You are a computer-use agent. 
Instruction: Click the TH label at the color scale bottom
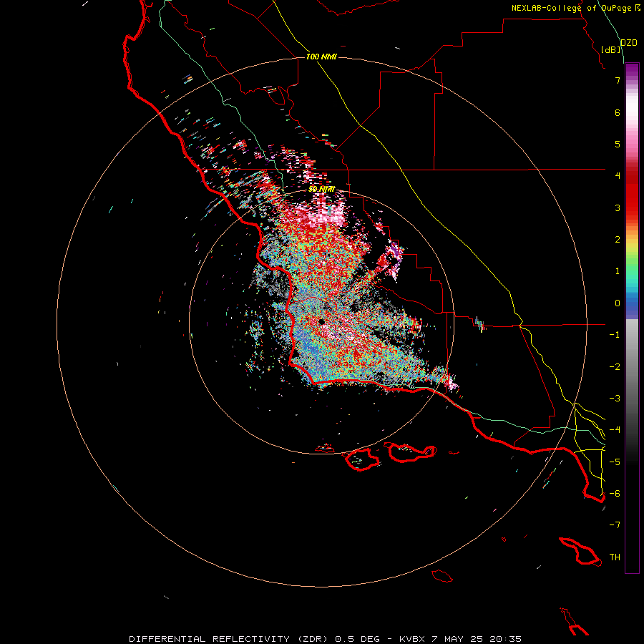pos(615,557)
